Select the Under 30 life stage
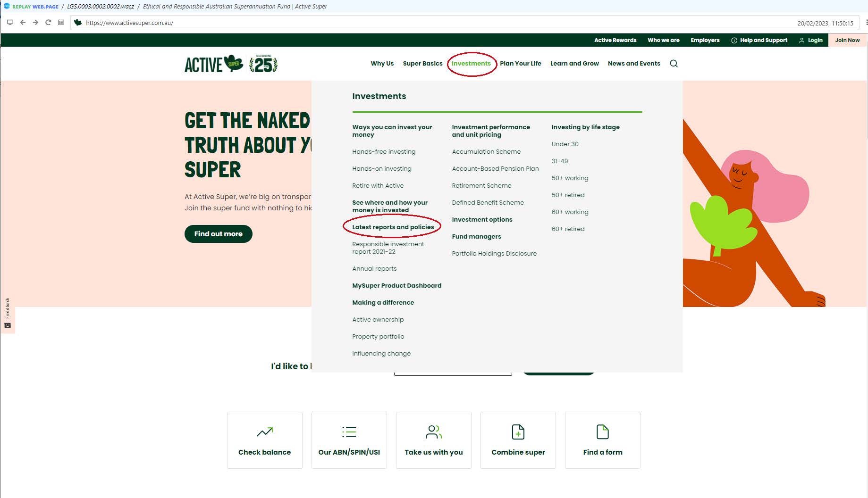Viewport: 868px width, 498px height. [565, 144]
